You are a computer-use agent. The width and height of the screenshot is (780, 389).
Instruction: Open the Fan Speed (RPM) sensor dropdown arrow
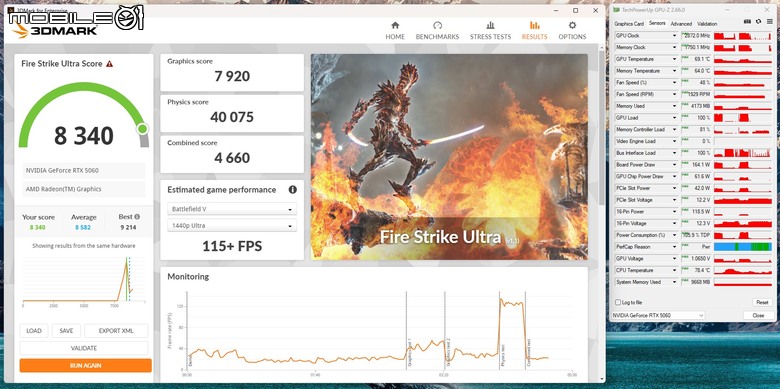coord(675,95)
